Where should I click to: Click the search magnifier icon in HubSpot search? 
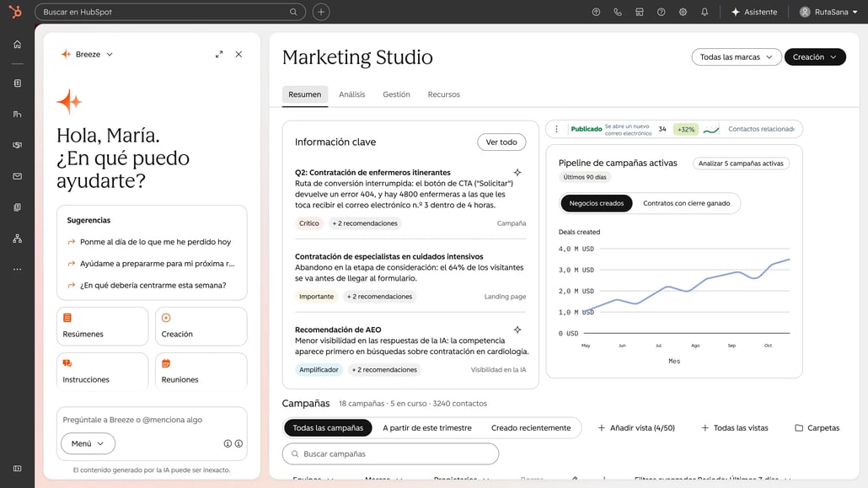[x=293, y=12]
